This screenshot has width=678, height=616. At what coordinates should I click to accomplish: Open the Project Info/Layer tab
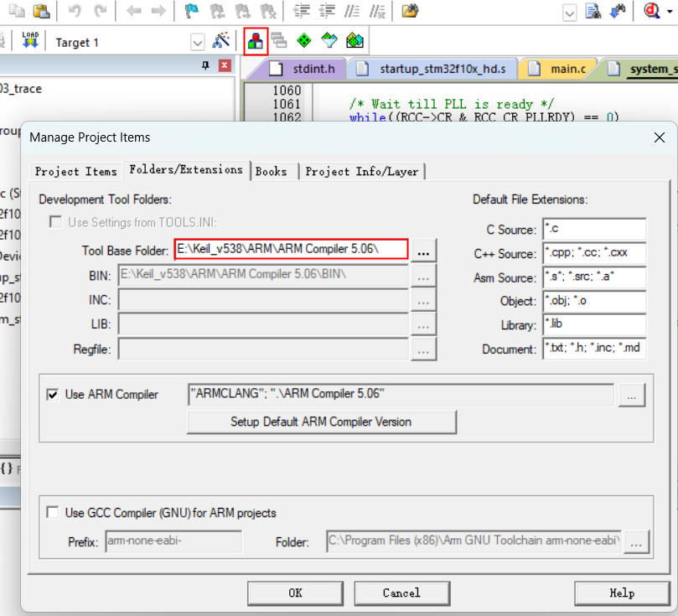pyautogui.click(x=362, y=171)
